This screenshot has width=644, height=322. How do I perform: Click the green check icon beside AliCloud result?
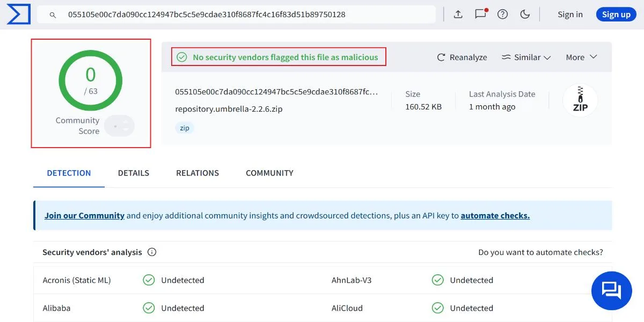click(438, 308)
